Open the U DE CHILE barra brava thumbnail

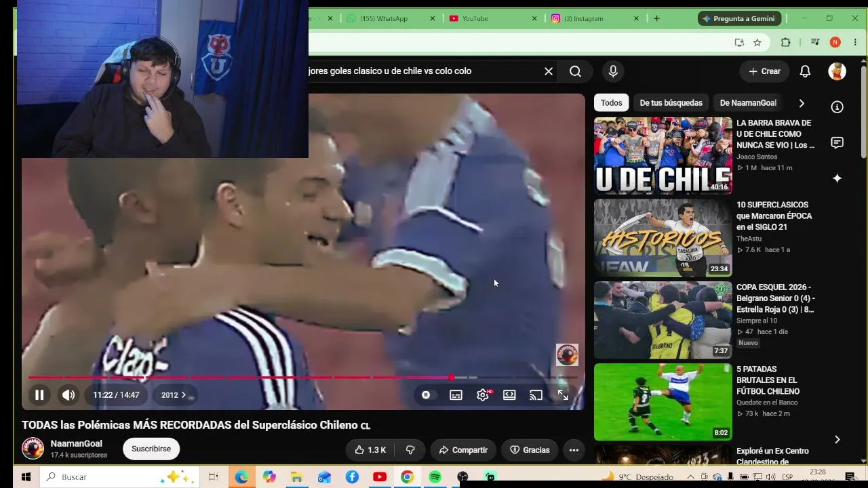(663, 156)
